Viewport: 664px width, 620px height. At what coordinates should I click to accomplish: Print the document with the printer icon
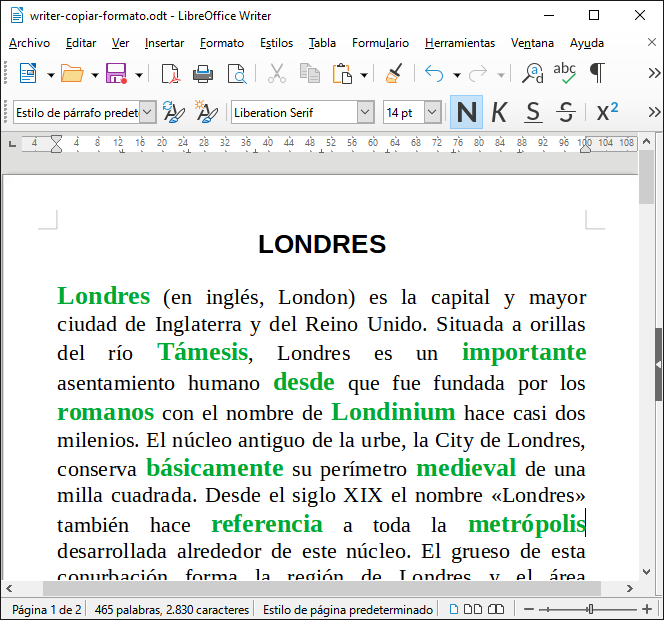tap(203, 74)
